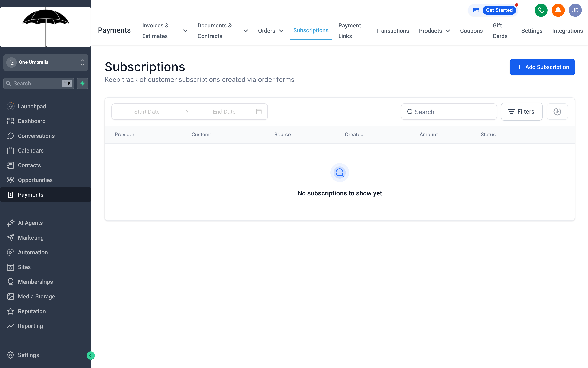
Task: Click the Created column header
Action: coord(354,135)
